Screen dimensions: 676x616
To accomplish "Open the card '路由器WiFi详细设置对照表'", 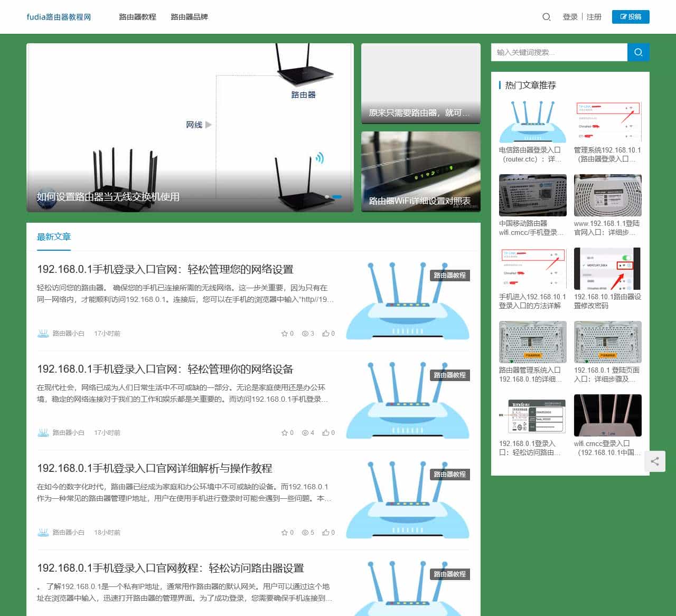I will [x=421, y=172].
